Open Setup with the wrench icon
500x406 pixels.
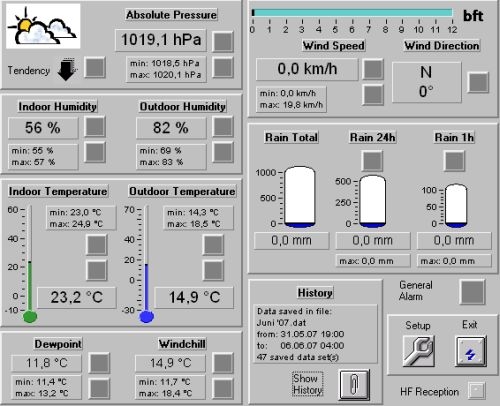(418, 351)
